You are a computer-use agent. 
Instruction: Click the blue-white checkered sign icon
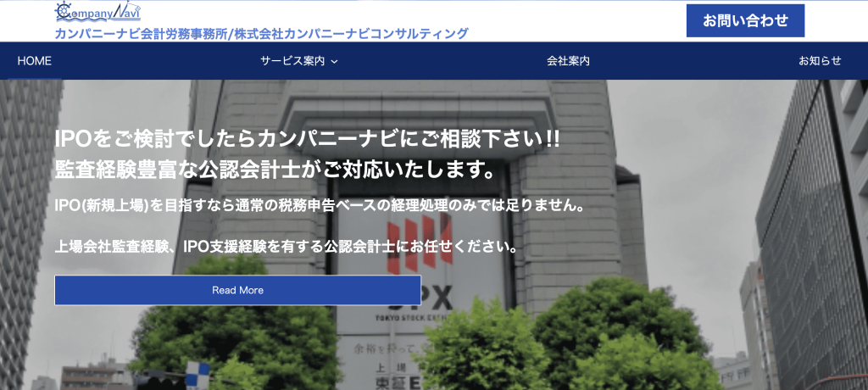tap(198, 375)
